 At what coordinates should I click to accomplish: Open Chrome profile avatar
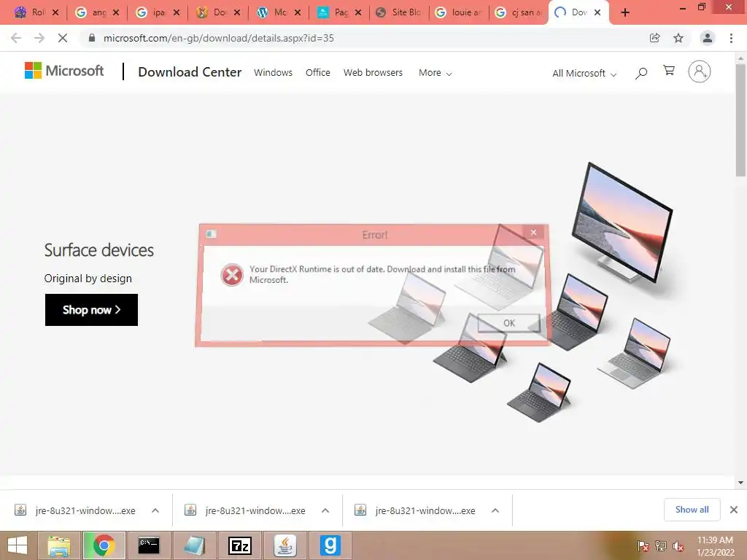click(x=708, y=38)
